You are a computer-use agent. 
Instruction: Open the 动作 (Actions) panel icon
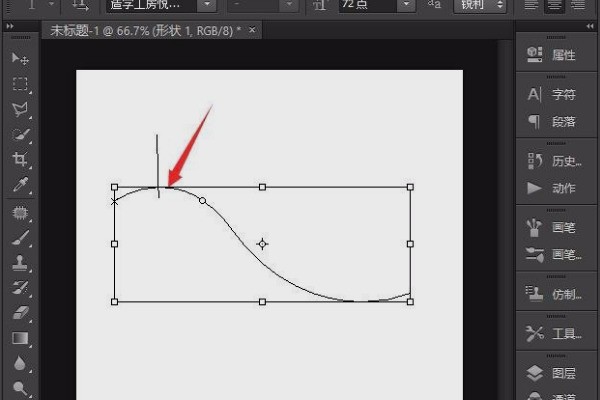[534, 188]
